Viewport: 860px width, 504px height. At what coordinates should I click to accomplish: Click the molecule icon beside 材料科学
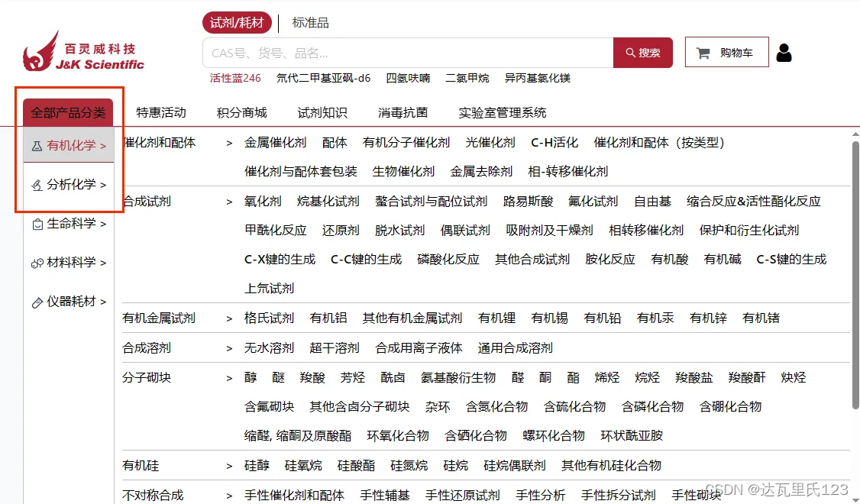37,263
